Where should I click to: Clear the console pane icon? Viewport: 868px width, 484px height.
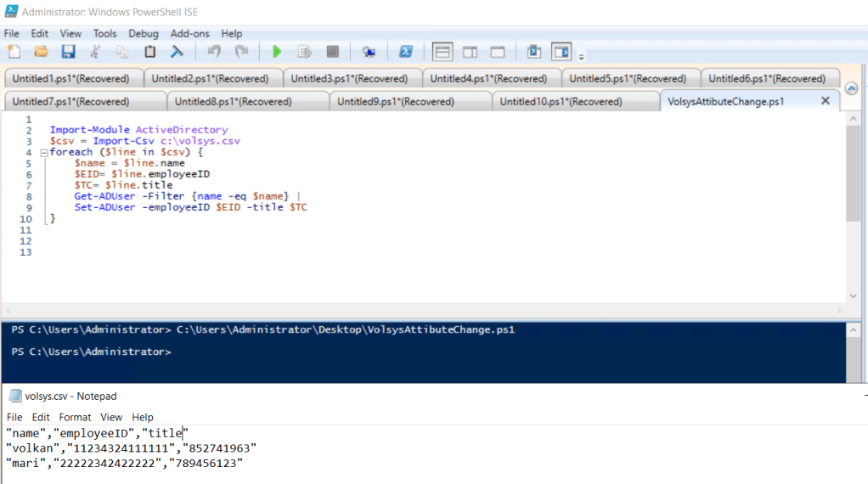(177, 52)
